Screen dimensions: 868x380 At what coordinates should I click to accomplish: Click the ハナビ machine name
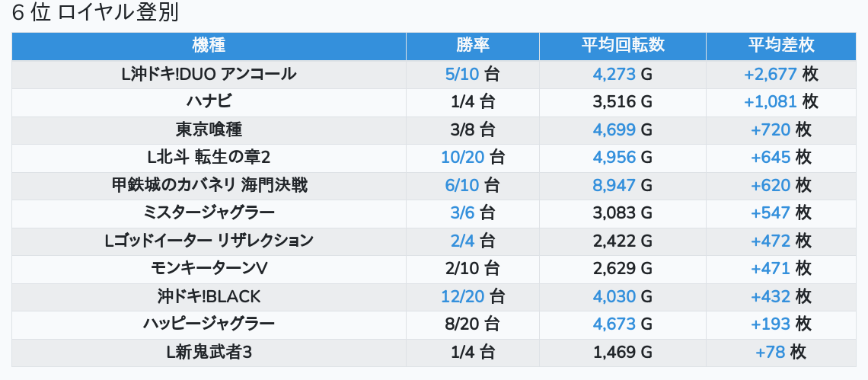click(x=209, y=101)
